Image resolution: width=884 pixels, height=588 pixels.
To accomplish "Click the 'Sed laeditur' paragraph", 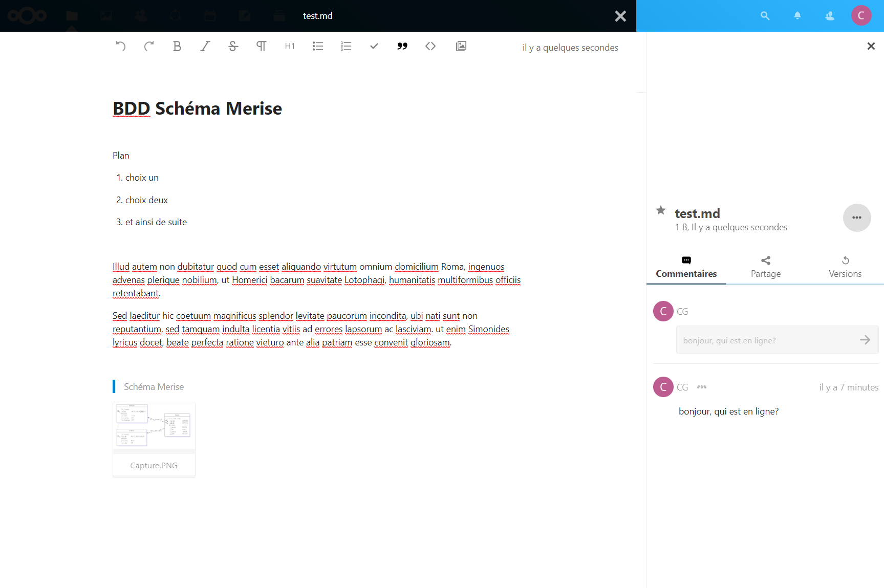I will coord(311,329).
